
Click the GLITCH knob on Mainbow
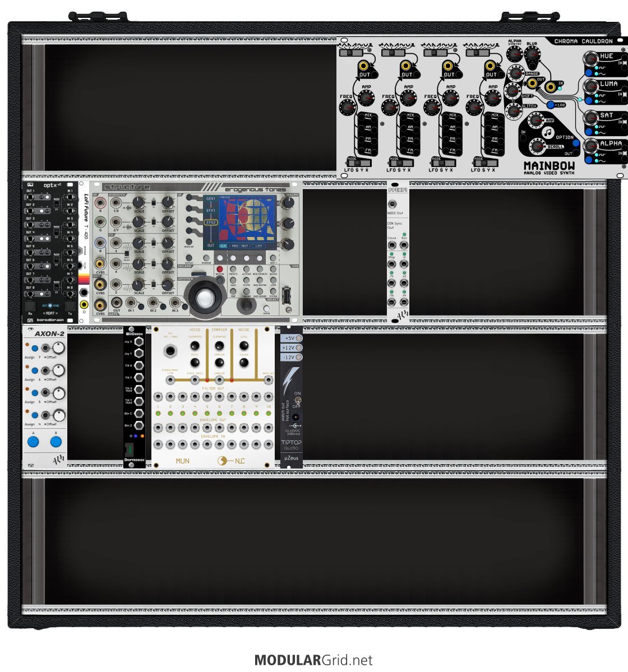click(x=513, y=110)
